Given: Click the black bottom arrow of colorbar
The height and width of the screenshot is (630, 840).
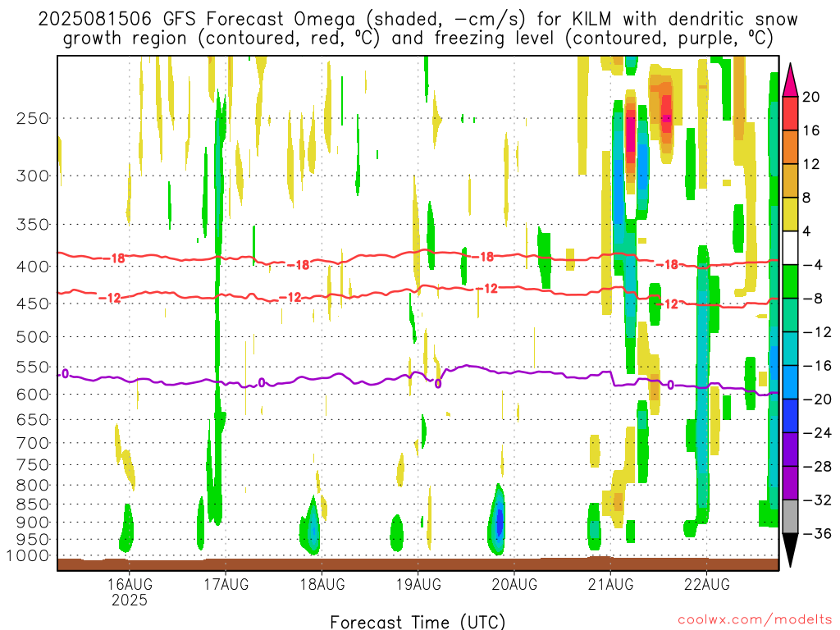Looking at the screenshot, I should (790, 550).
